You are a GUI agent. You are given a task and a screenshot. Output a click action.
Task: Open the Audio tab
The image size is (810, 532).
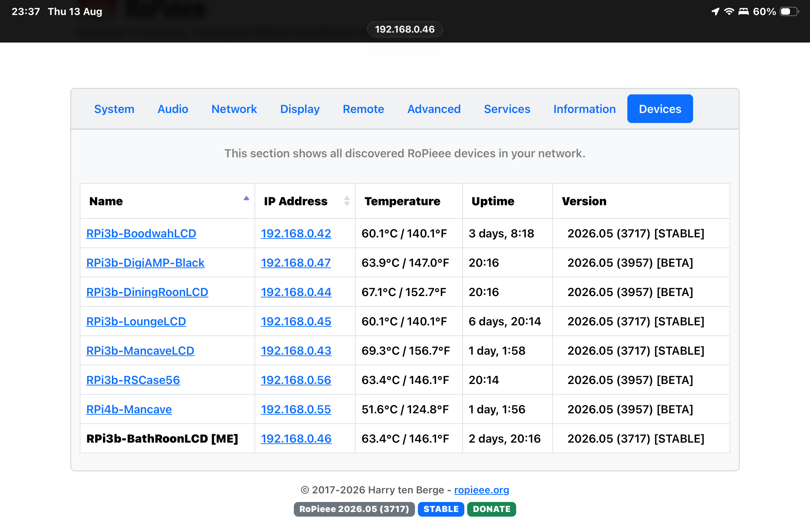pos(173,109)
